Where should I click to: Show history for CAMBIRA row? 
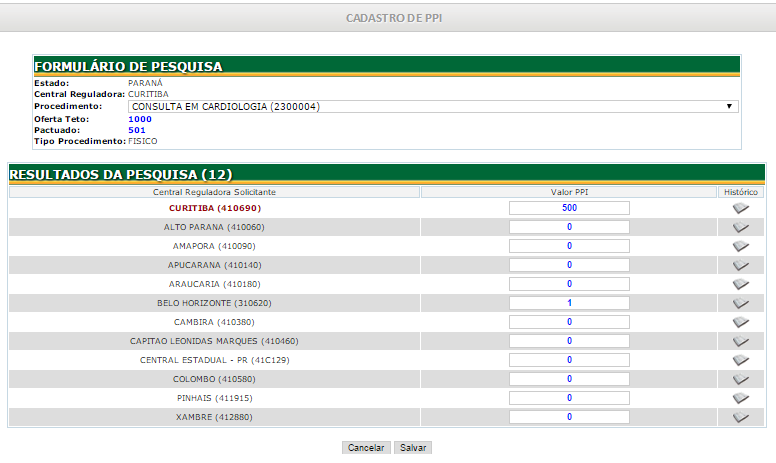740,322
